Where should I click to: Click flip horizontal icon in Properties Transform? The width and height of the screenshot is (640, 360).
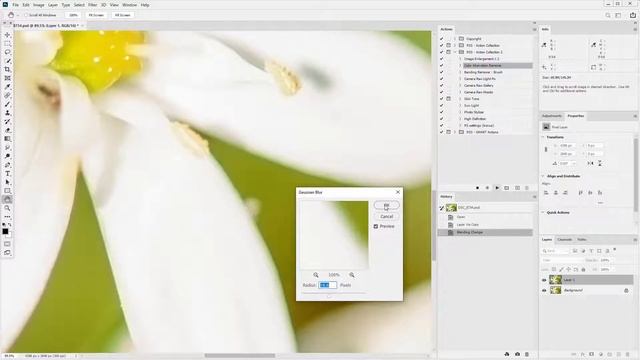coord(590,163)
